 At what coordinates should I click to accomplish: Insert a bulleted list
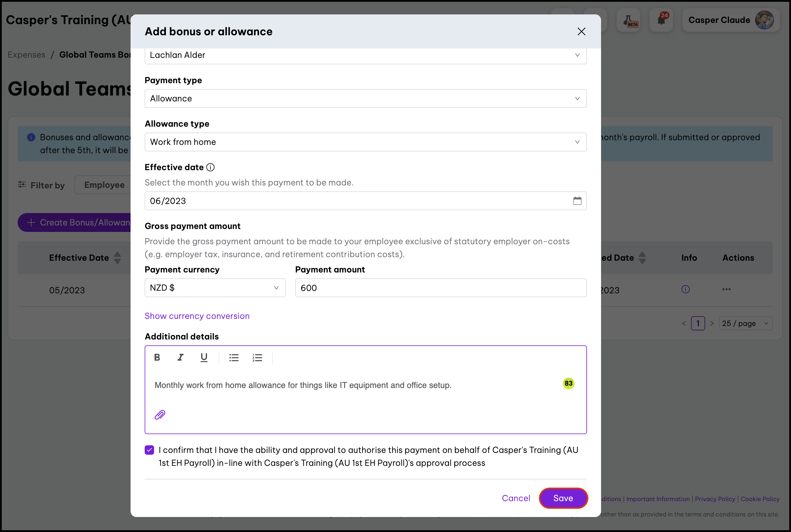pyautogui.click(x=233, y=358)
